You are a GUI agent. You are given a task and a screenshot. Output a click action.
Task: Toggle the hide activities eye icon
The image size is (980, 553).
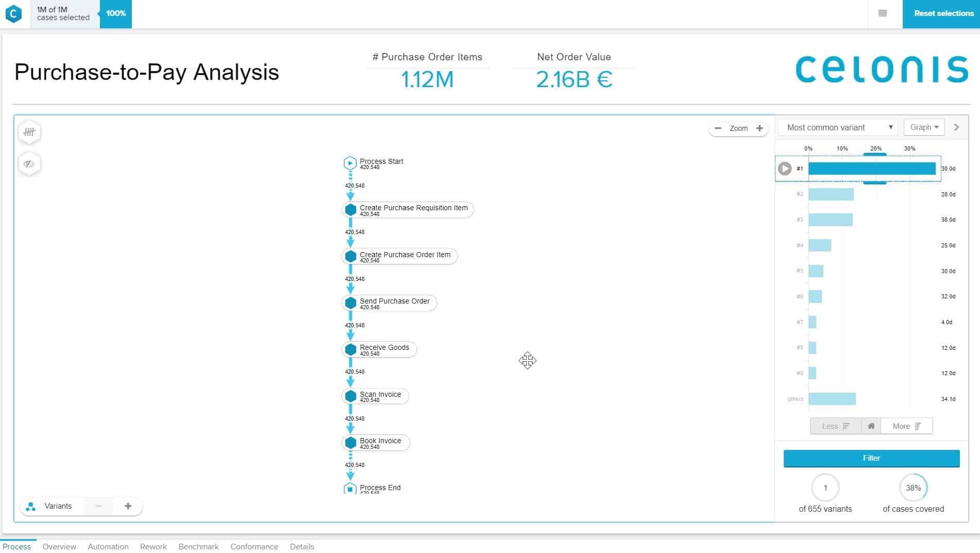(29, 164)
